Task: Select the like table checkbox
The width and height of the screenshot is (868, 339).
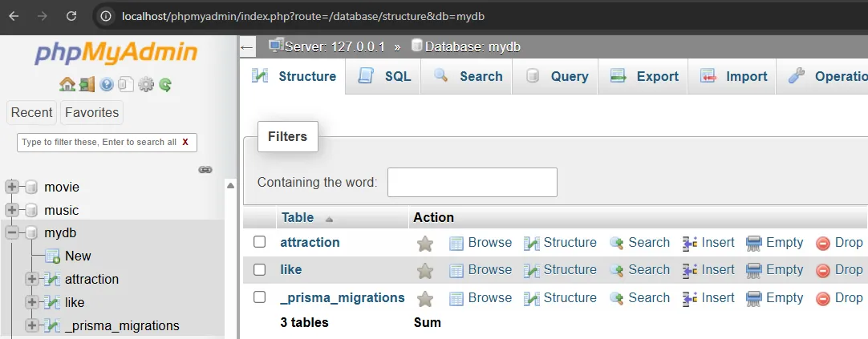Action: 259,270
